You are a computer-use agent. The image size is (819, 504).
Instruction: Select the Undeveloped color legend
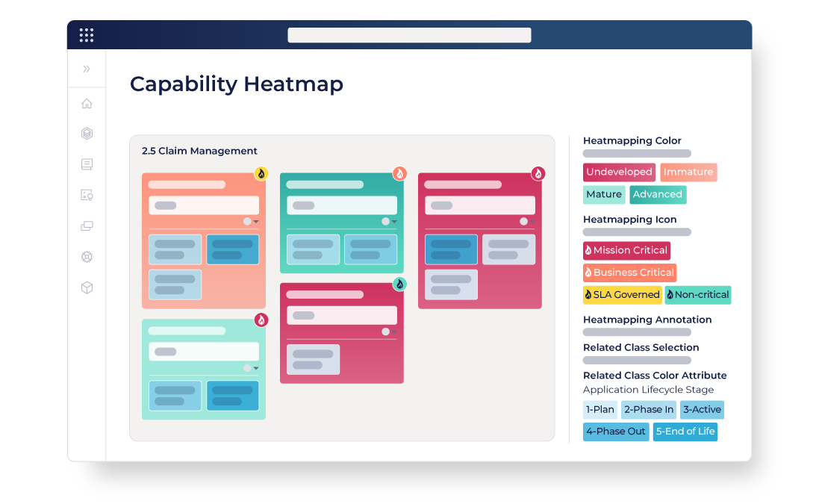pos(619,172)
